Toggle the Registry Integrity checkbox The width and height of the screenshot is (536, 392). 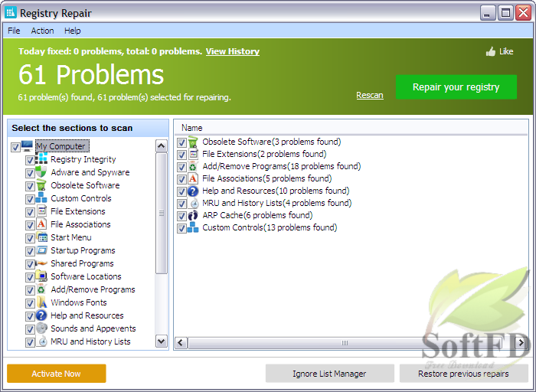30,160
